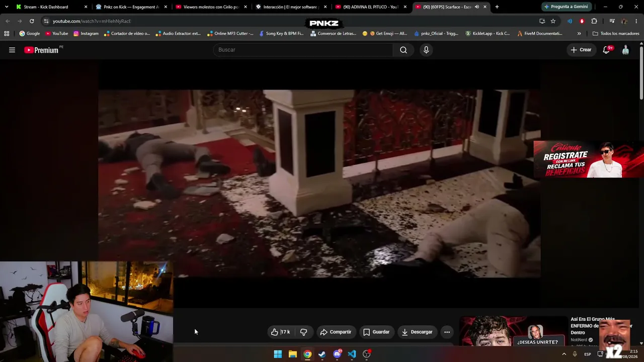Open Instagram bookmark
Image resolution: width=644 pixels, height=362 pixels.
coord(86,34)
